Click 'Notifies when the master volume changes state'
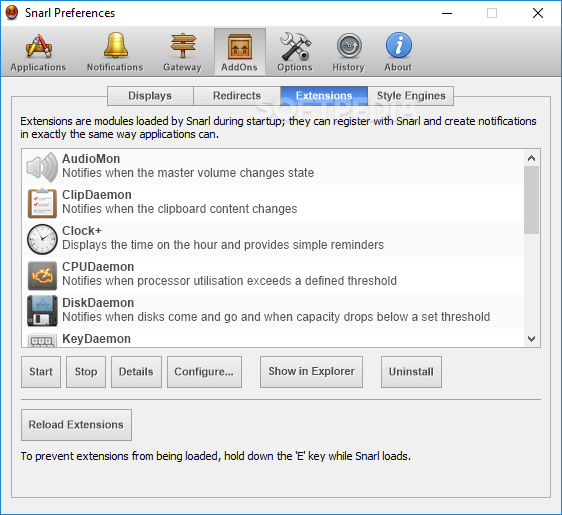Image resolution: width=562 pixels, height=515 pixels. click(x=188, y=173)
